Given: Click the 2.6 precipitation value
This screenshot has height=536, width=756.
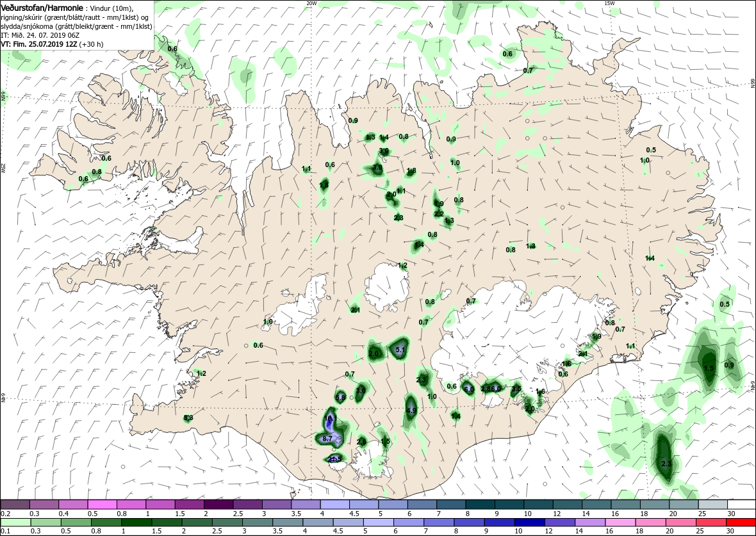Looking at the screenshot, I should (361, 441).
